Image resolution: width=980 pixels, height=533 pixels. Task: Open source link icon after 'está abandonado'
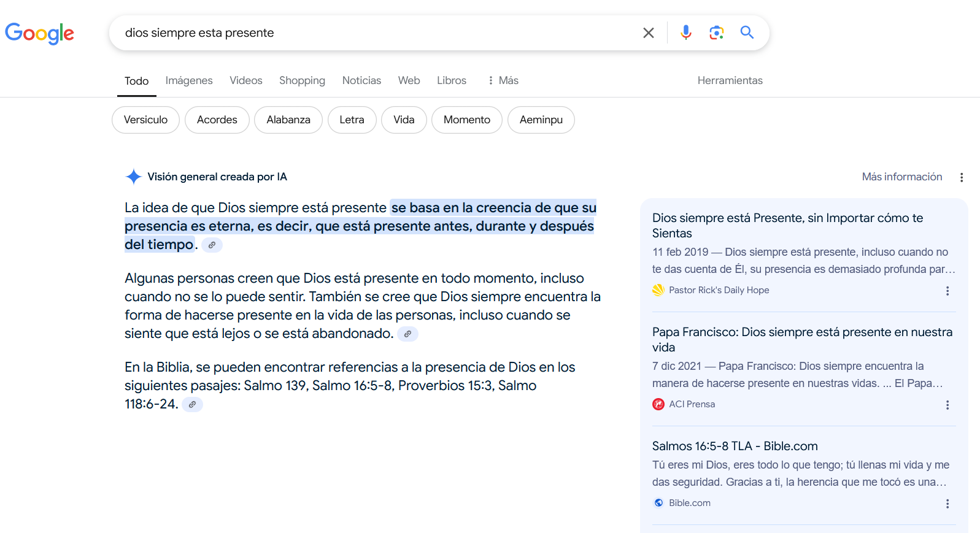[407, 334]
